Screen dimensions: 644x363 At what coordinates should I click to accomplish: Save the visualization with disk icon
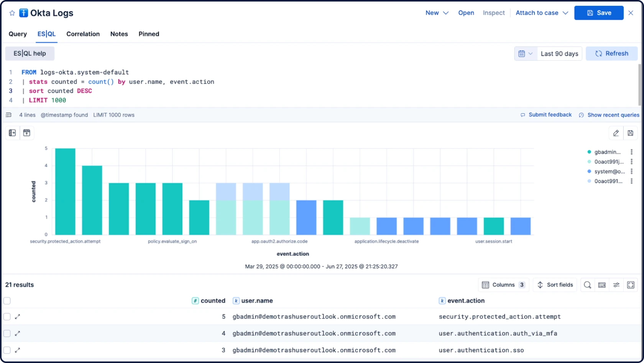point(631,133)
